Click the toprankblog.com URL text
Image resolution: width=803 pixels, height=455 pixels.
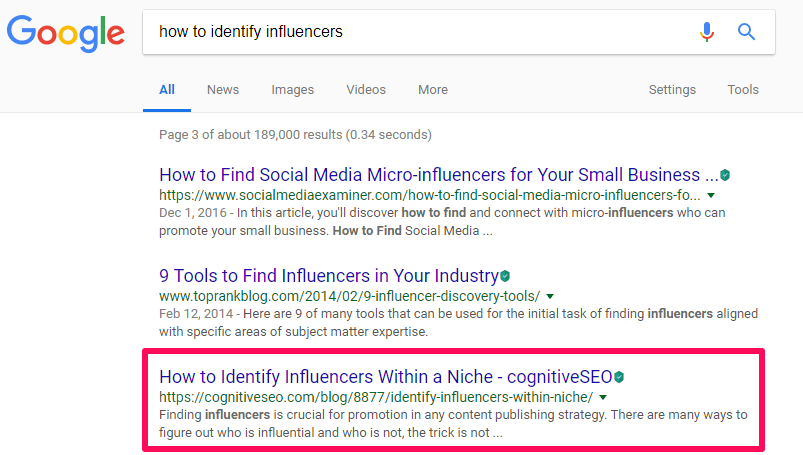(349, 296)
